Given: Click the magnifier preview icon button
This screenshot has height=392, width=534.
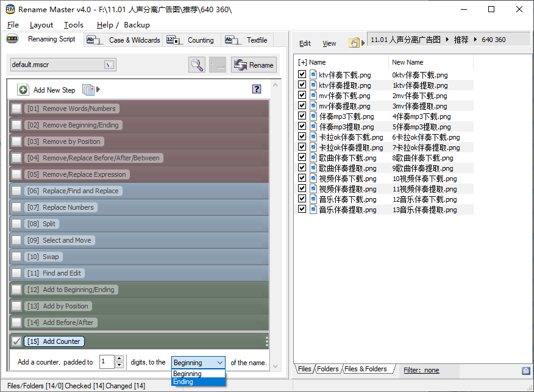Looking at the screenshot, I should click(197, 65).
